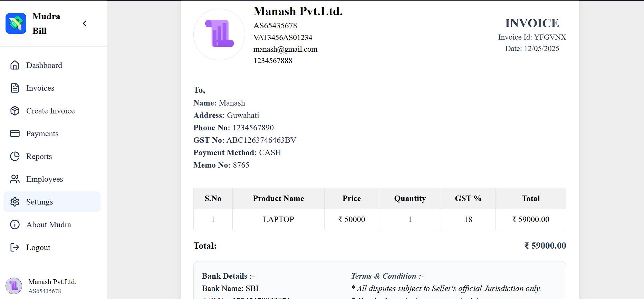Click the profile avatar at sidebar bottom
Viewport: 644px width, 299px height.
(x=14, y=286)
